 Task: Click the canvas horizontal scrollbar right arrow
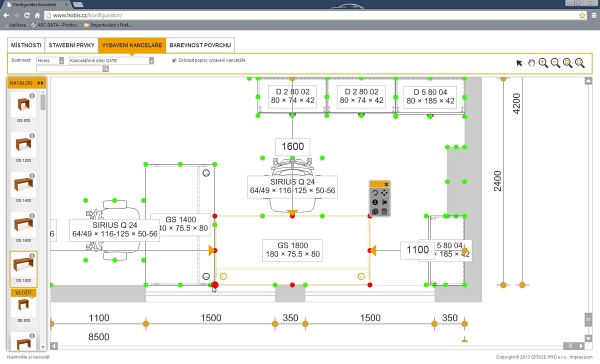pos(581,346)
